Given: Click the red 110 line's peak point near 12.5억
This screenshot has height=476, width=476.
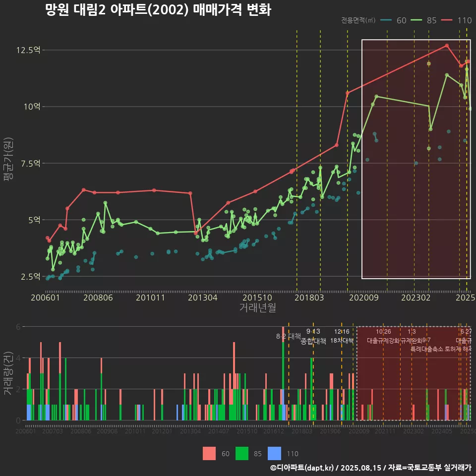Looking at the screenshot, I should coord(447,46).
